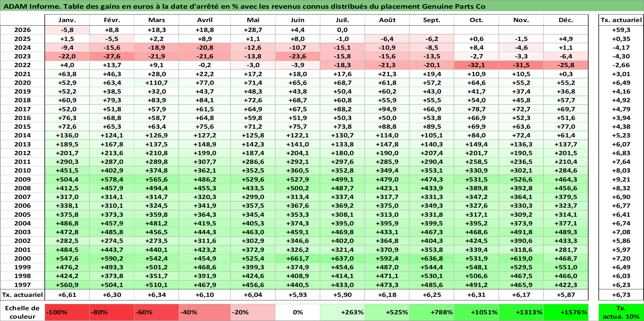Click the +578,4 cell for Févr. 2009
644x321 pixels.
point(112,179)
